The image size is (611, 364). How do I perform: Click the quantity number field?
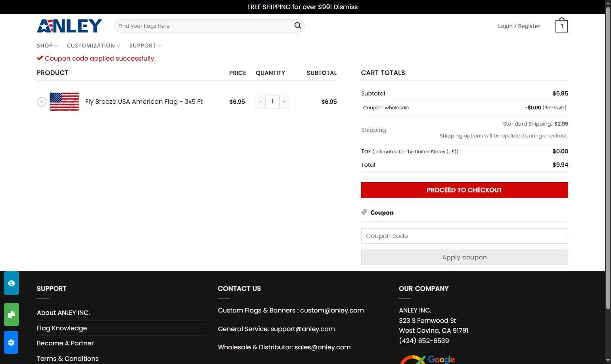(272, 102)
